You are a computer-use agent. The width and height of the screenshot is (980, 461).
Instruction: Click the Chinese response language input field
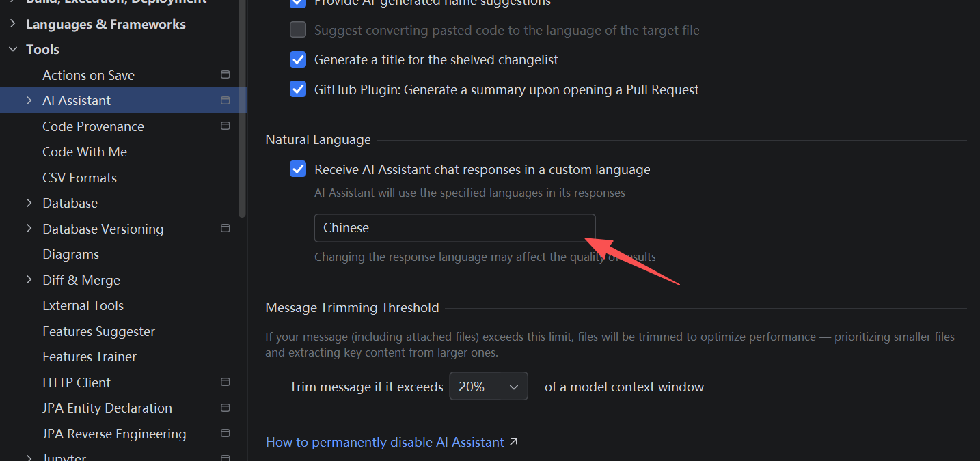[x=454, y=228]
